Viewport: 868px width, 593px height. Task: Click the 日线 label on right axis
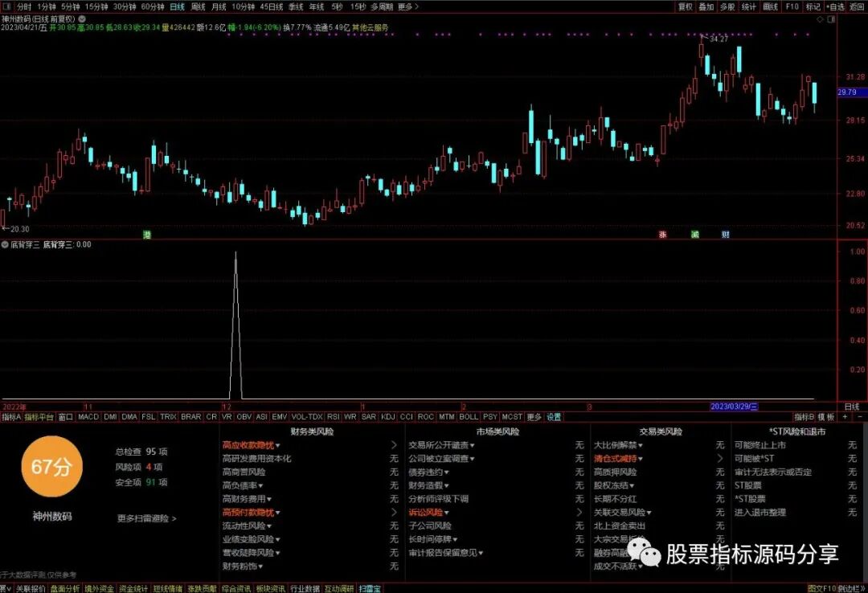(x=852, y=407)
